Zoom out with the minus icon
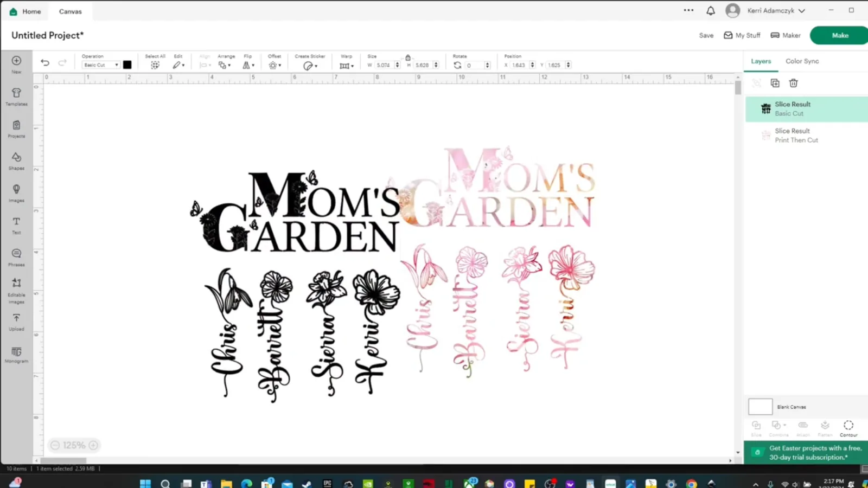 [55, 445]
